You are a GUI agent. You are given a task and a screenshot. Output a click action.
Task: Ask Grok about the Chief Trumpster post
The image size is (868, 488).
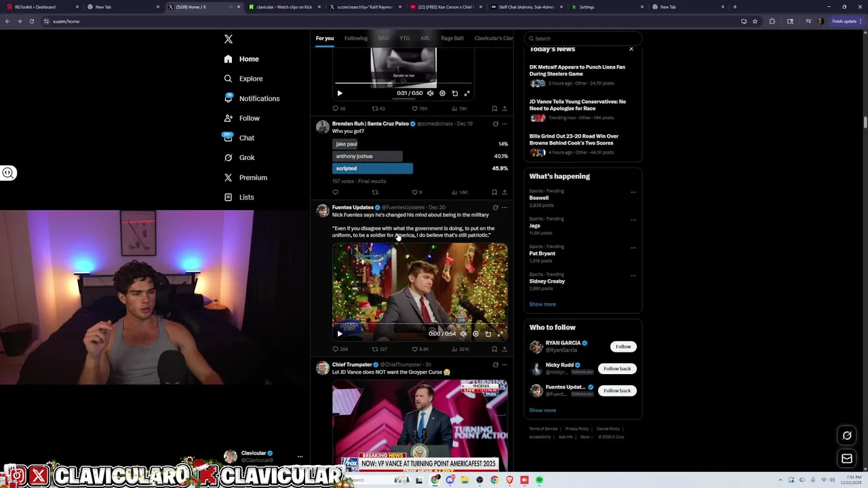coord(495,365)
